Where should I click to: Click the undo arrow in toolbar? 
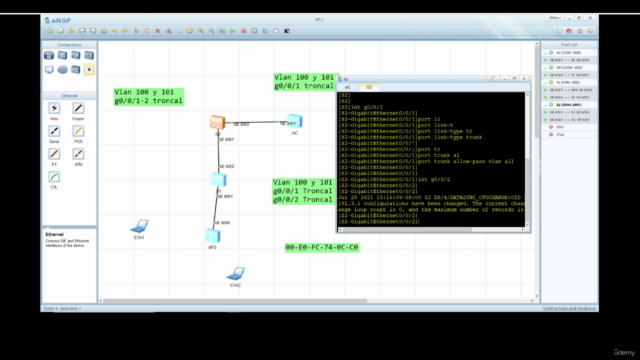tap(115, 31)
